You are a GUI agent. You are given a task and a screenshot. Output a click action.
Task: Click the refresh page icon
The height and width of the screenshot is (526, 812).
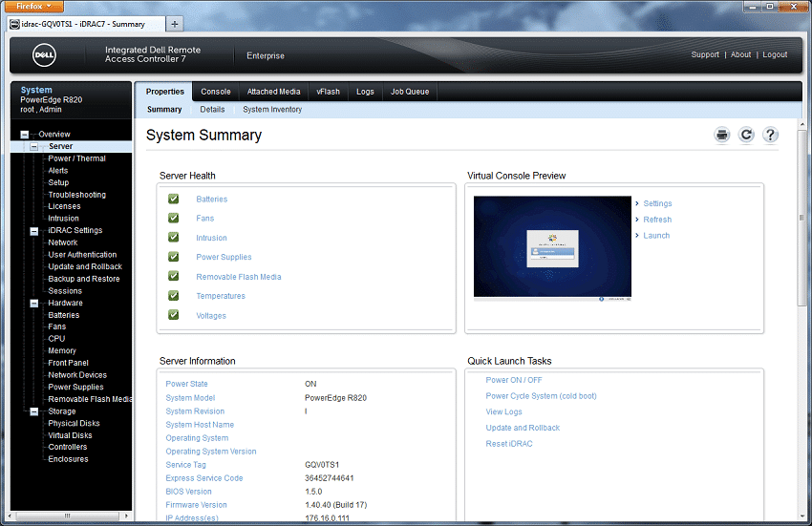(x=746, y=136)
